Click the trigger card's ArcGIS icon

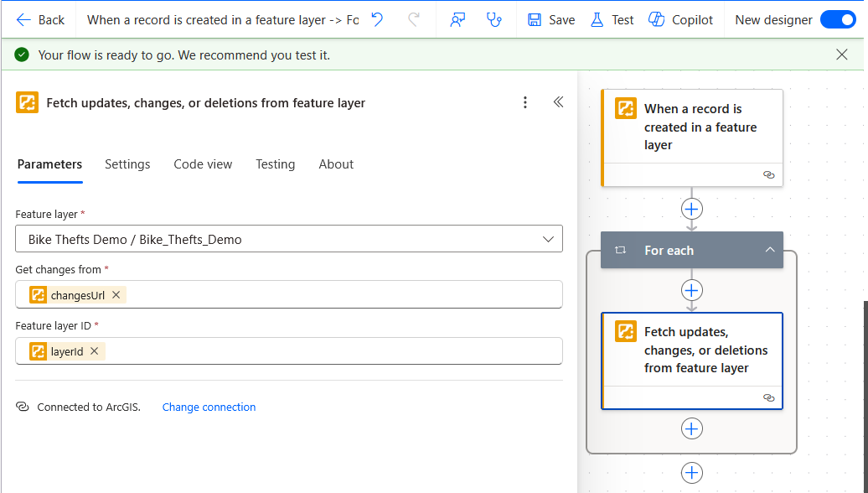click(626, 108)
